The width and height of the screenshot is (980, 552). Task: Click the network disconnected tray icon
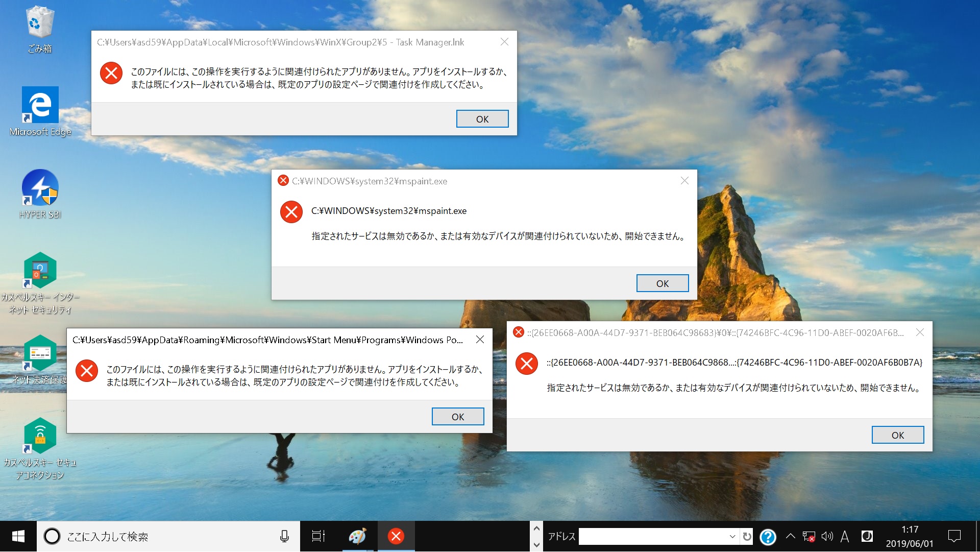808,536
